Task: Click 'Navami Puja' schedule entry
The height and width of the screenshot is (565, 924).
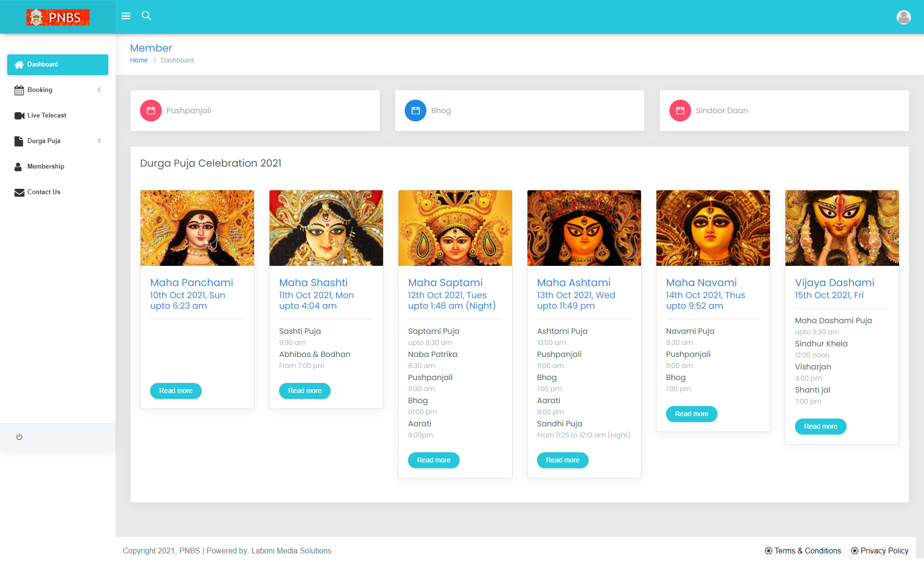Action: pos(690,331)
